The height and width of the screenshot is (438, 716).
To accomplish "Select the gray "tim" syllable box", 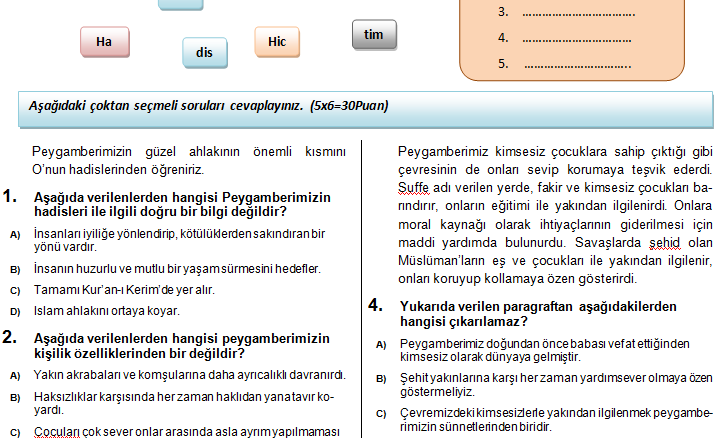I will pos(375,35).
